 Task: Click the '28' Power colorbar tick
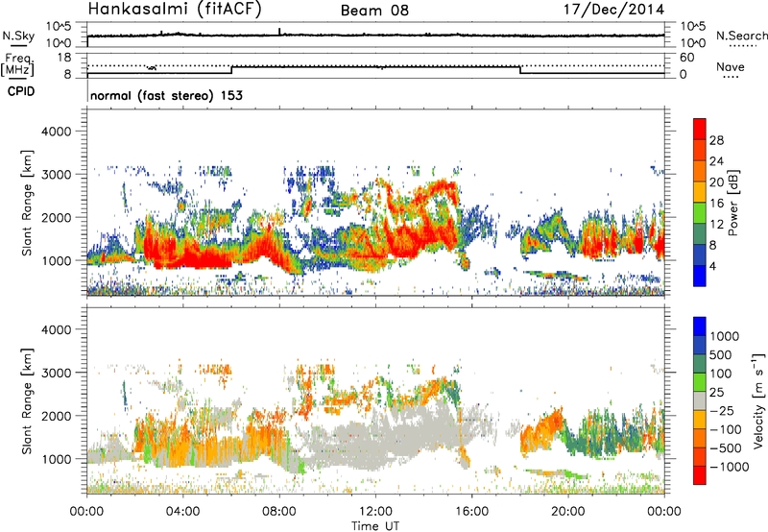pyautogui.click(x=716, y=140)
